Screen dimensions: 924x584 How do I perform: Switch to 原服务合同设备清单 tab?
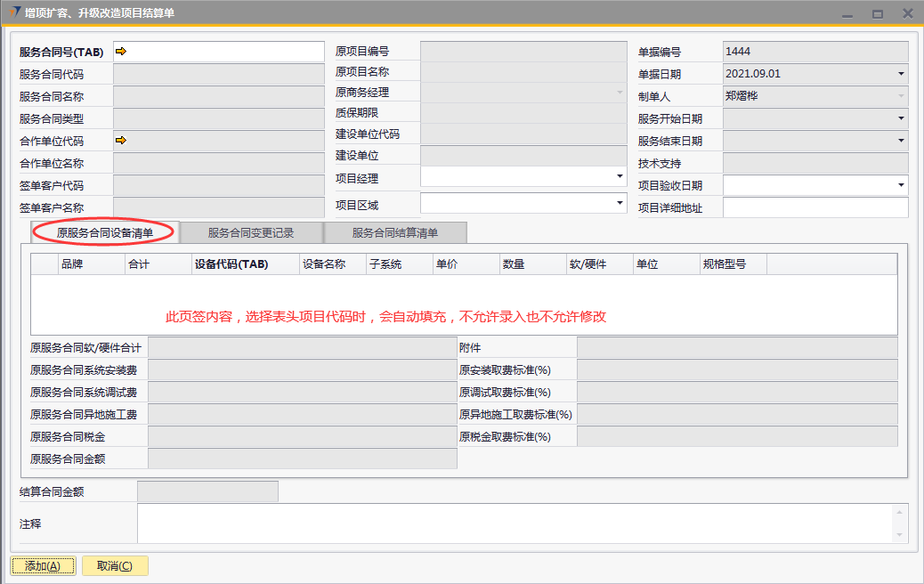(105, 233)
